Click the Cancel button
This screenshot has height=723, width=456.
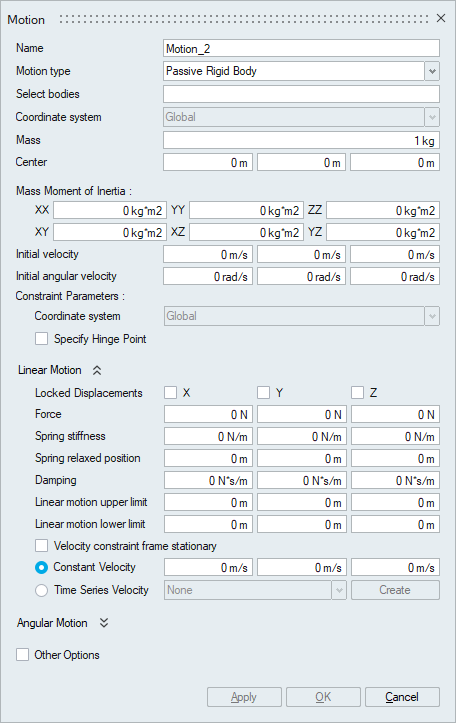click(402, 697)
